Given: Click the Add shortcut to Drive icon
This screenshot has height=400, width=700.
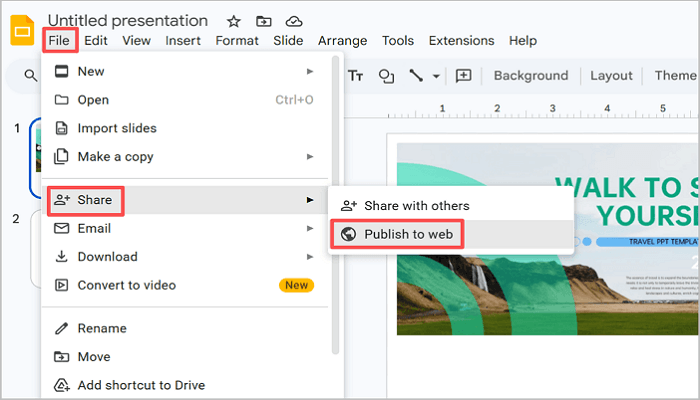Looking at the screenshot, I should coord(62,385).
